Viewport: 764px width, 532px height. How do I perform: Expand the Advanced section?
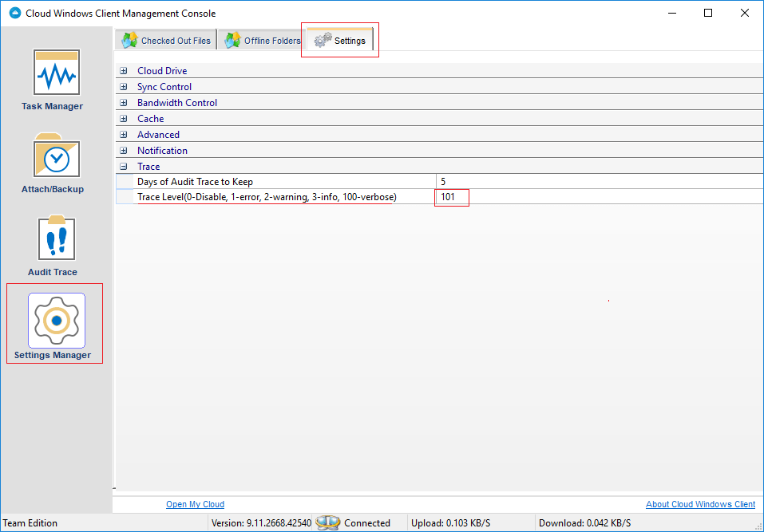pos(123,134)
